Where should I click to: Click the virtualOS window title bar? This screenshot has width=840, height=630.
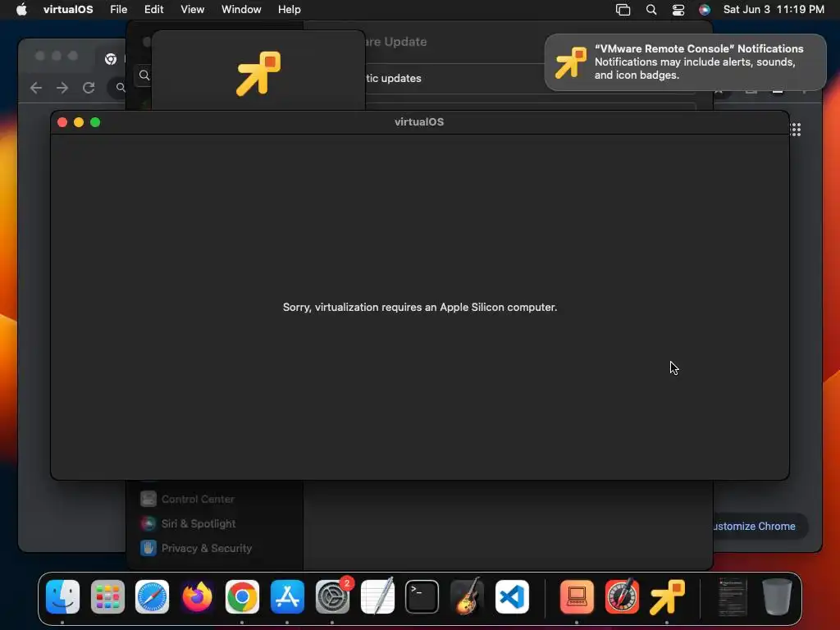(419, 122)
